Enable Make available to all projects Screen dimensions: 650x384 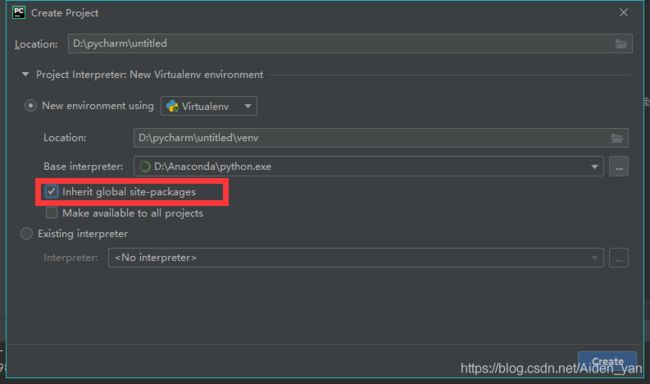click(x=51, y=213)
